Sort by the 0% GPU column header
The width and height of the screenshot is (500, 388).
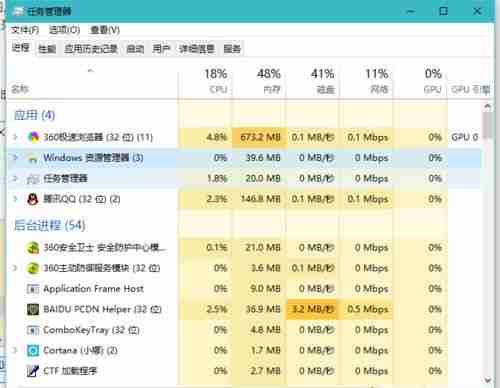[x=420, y=82]
